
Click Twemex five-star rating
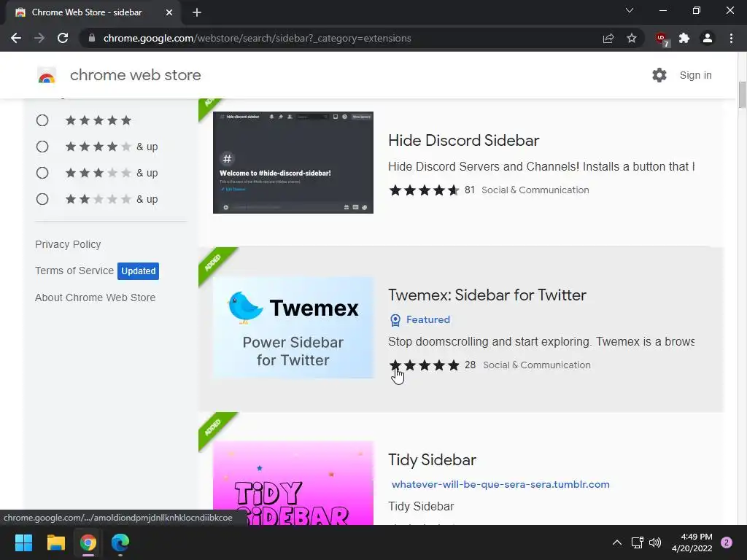[x=424, y=365]
